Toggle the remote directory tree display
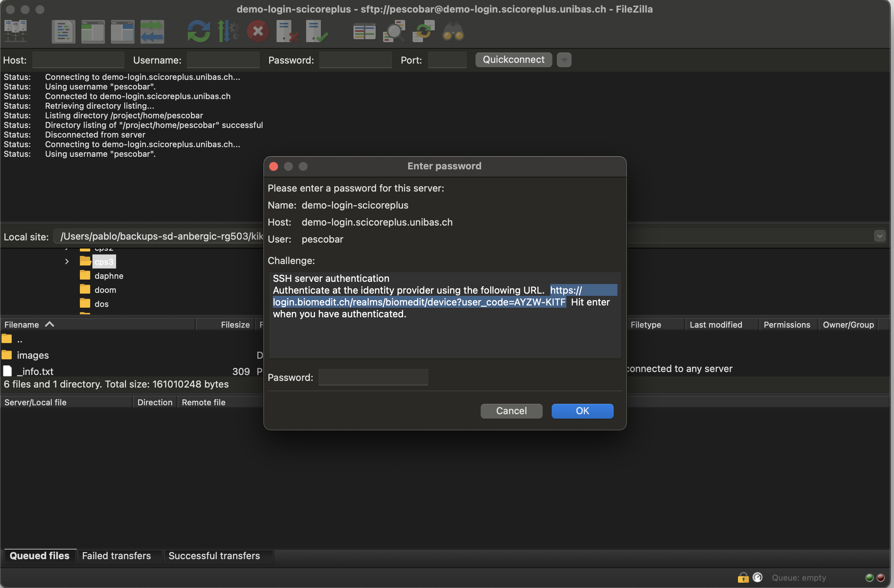Image resolution: width=894 pixels, height=588 pixels. coord(122,31)
